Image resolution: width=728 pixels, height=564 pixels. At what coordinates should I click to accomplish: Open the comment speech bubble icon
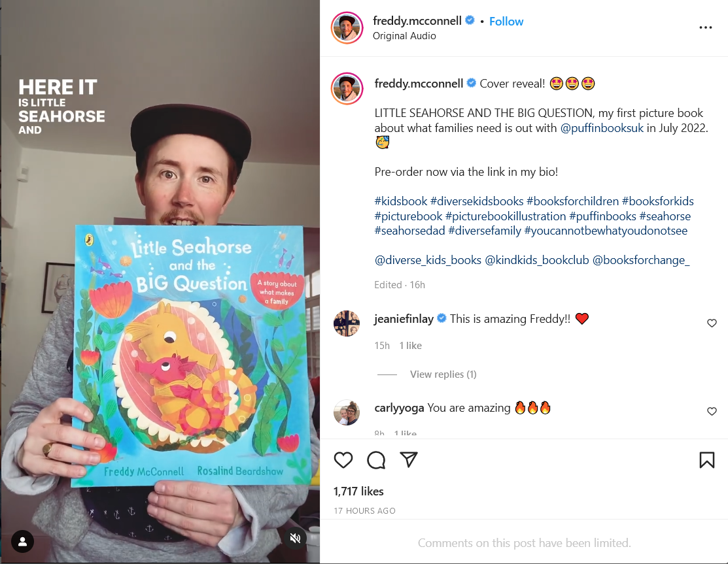click(x=376, y=460)
